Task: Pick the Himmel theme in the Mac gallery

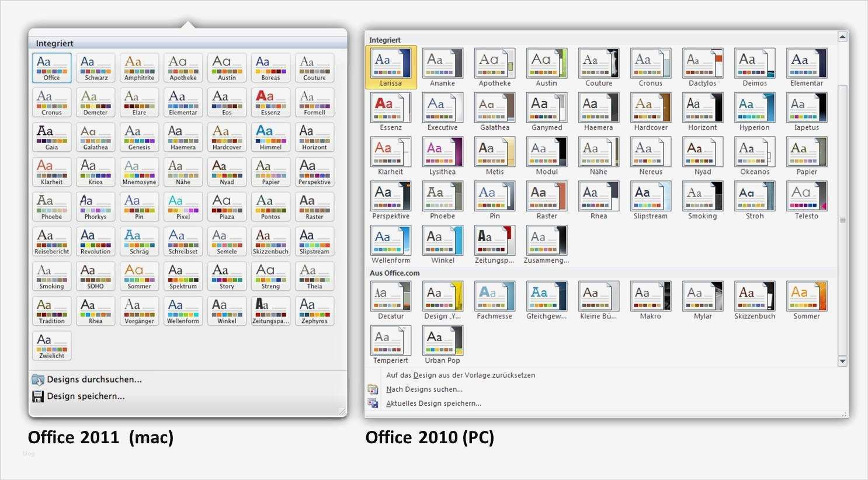Action: [x=270, y=137]
